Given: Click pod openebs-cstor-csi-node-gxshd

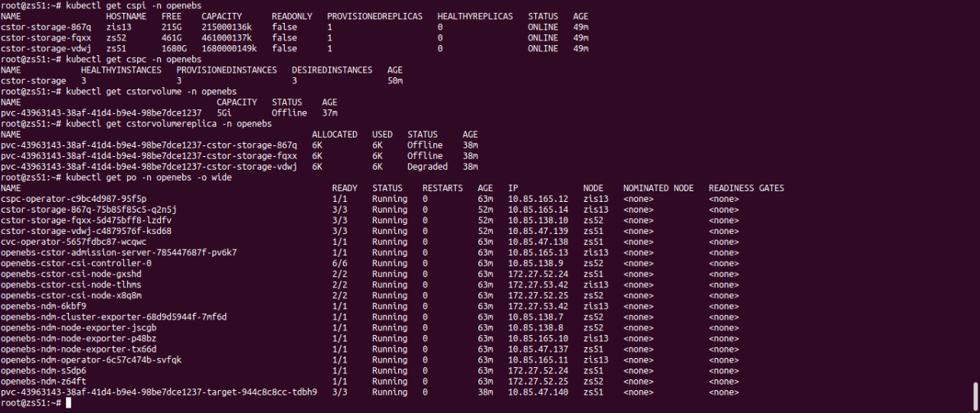Looking at the screenshot, I should pos(71,273).
